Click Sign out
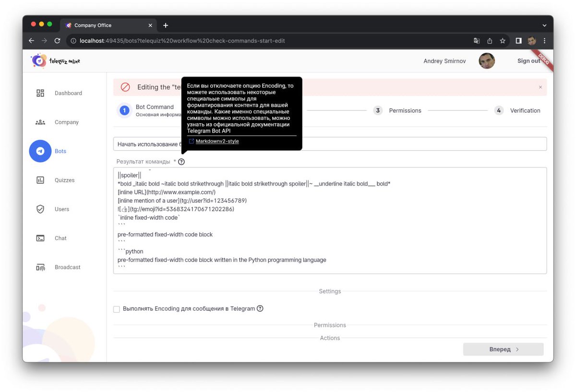Screen dimensions: 576x392 tap(529, 61)
